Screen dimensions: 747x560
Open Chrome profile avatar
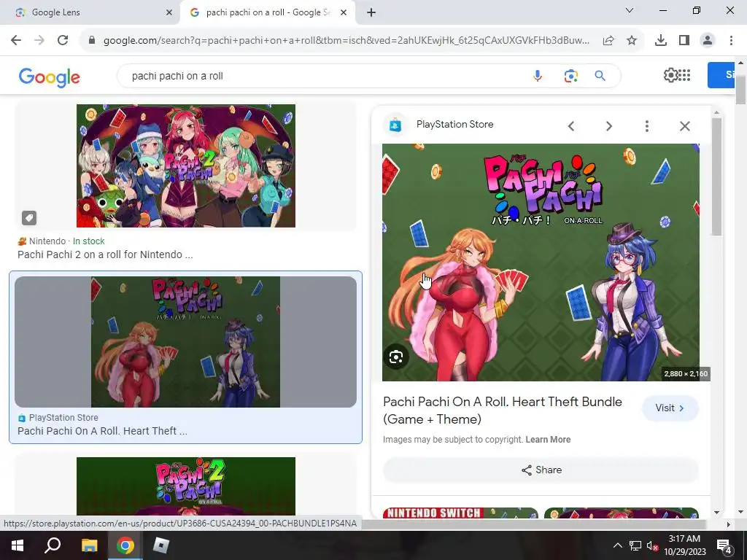(708, 41)
